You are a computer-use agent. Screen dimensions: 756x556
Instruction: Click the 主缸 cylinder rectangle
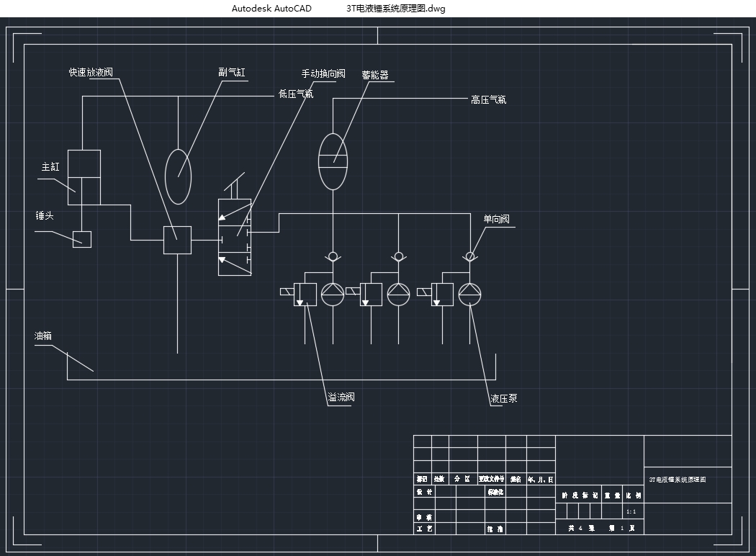click(84, 177)
